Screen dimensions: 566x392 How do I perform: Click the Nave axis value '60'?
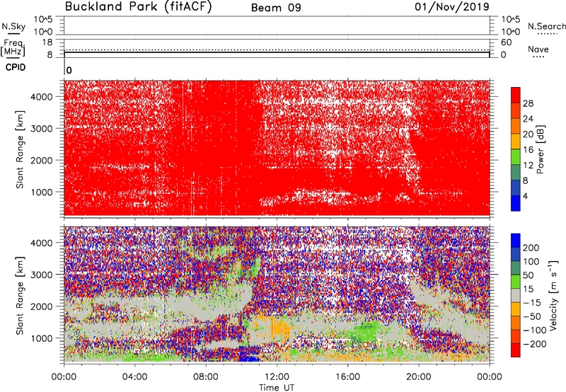coord(506,42)
